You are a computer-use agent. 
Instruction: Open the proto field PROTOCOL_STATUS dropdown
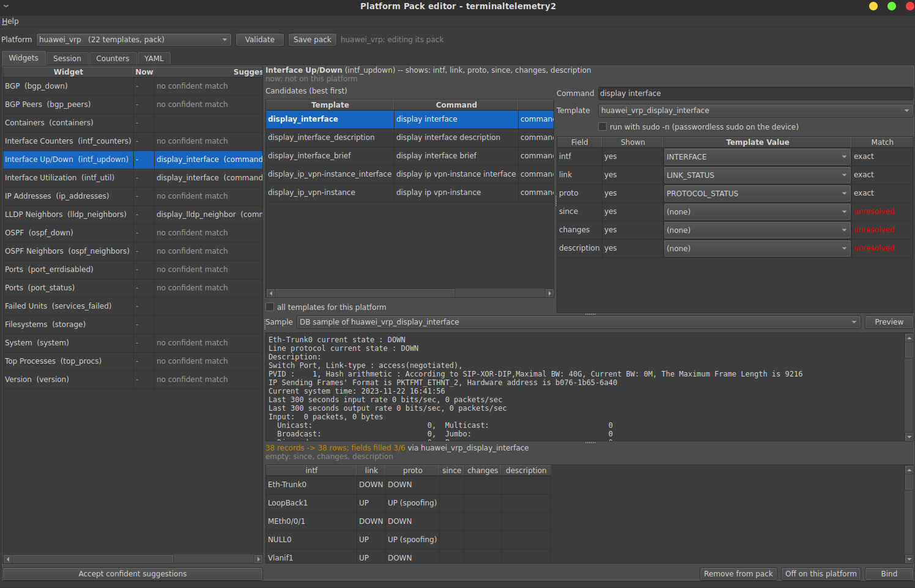point(757,194)
